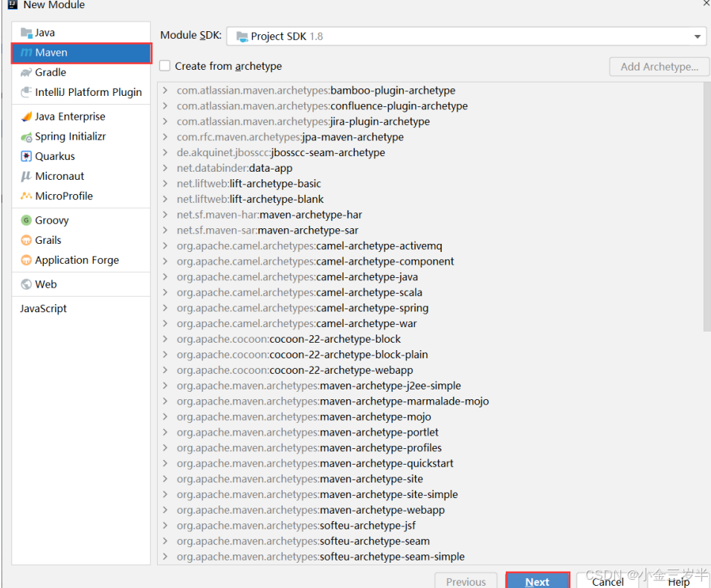
Task: Click the archetype list vertical scrollbar
Action: click(x=707, y=207)
